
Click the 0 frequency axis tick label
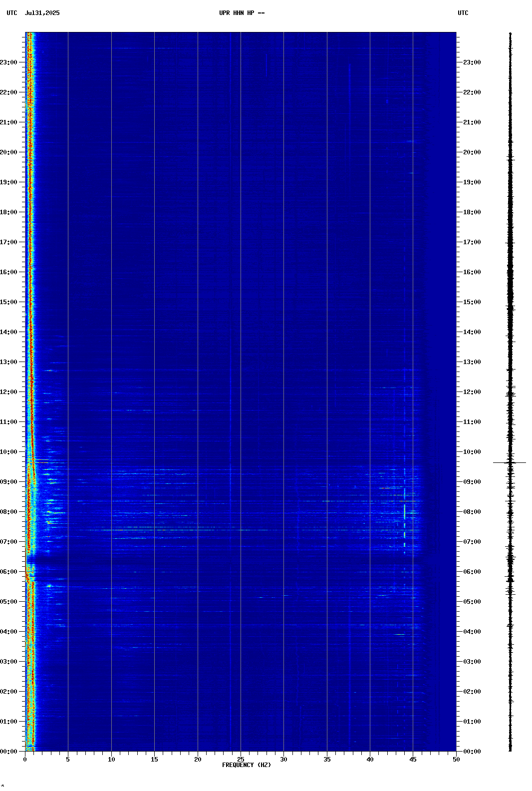point(25,760)
